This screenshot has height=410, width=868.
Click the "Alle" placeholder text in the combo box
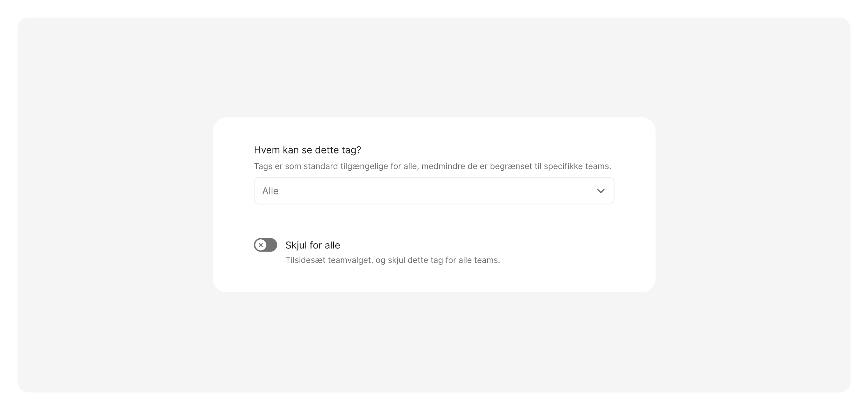(x=271, y=191)
